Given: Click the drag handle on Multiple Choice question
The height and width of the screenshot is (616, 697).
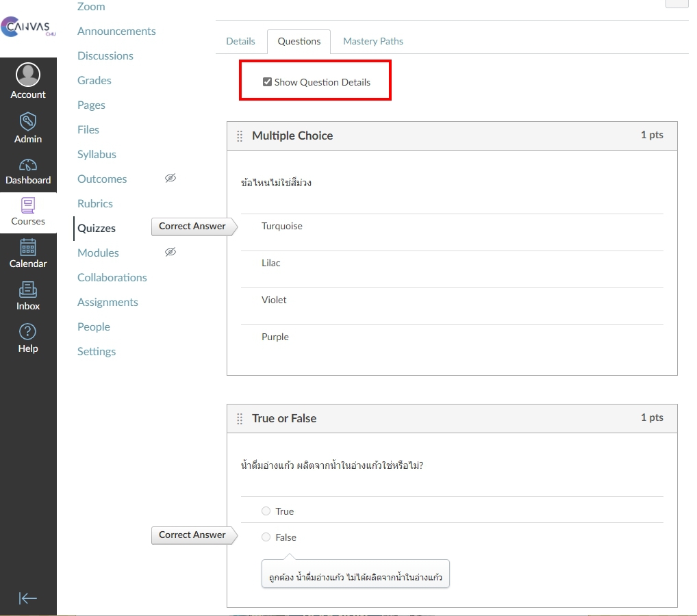Looking at the screenshot, I should [240, 136].
